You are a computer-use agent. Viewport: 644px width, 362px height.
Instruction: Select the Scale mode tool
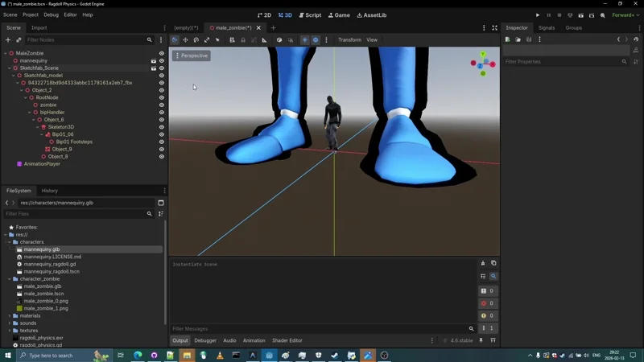207,39
